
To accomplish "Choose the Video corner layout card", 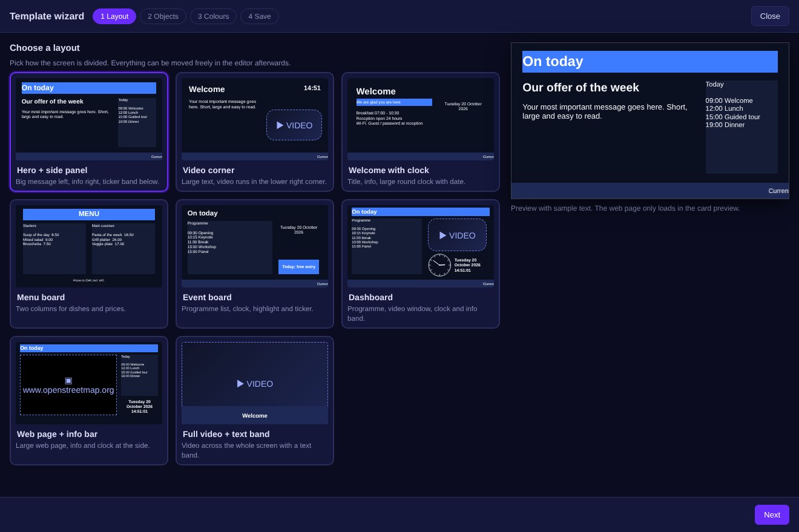I will click(x=255, y=132).
